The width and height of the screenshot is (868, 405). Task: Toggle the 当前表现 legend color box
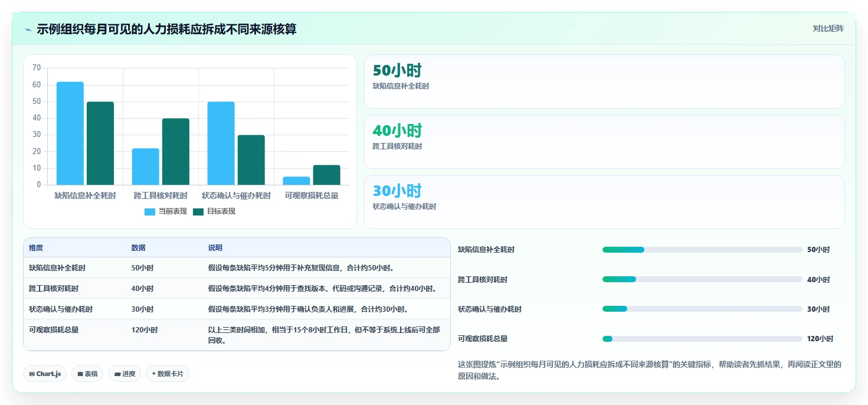click(150, 211)
